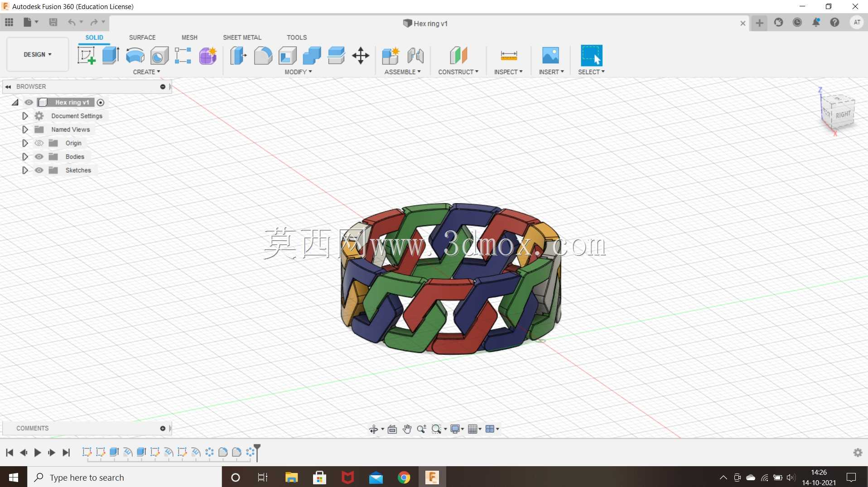
Task: Expand the Origin folder
Action: [25, 143]
